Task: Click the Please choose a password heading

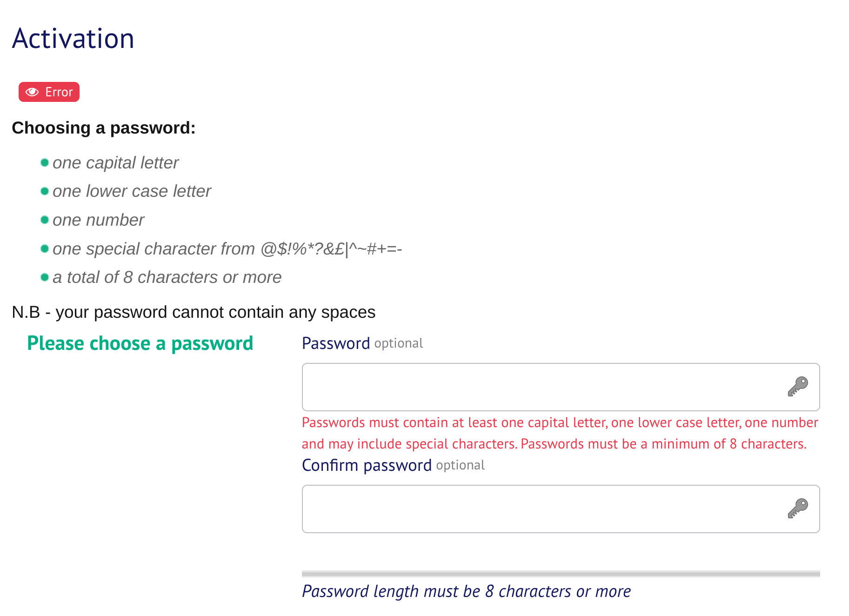Action: point(140,343)
